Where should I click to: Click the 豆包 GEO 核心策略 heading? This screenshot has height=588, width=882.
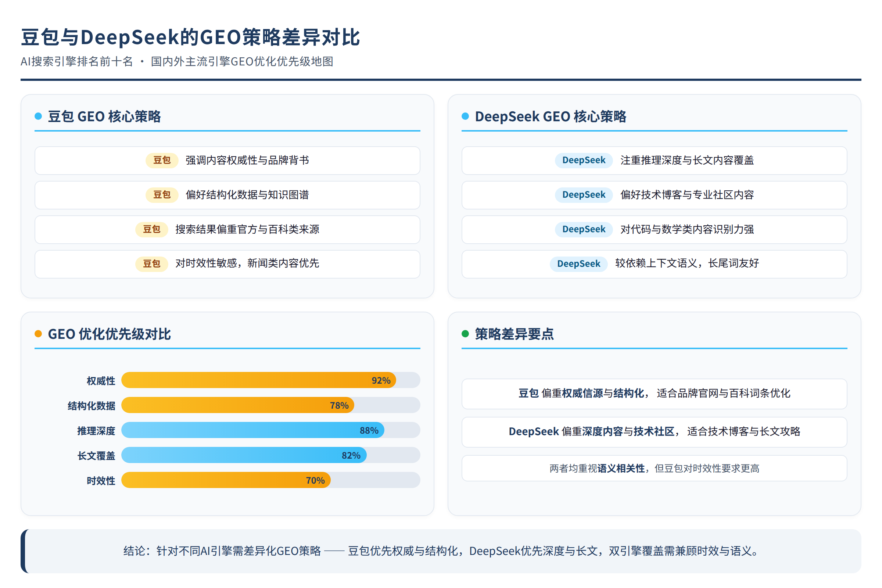pos(104,116)
